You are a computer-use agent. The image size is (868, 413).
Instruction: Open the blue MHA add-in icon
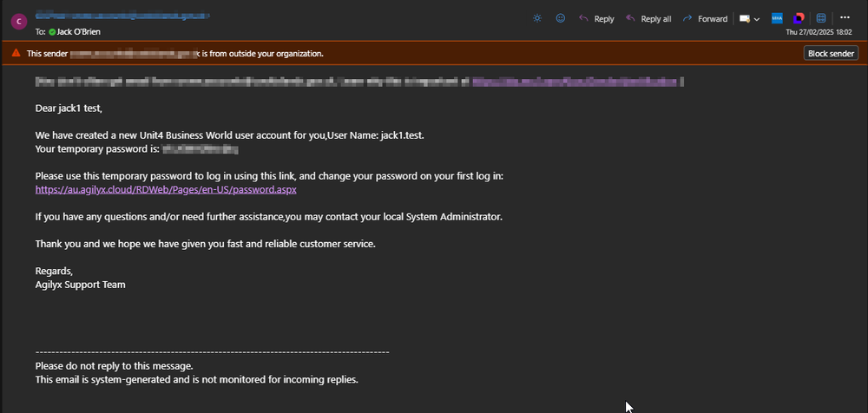tap(777, 18)
